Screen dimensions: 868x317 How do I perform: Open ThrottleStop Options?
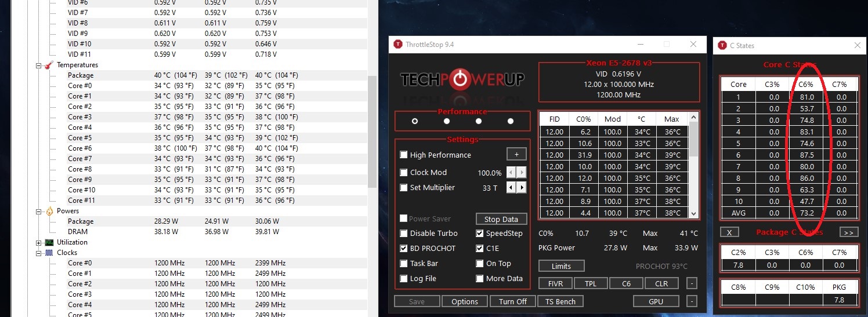tap(465, 301)
